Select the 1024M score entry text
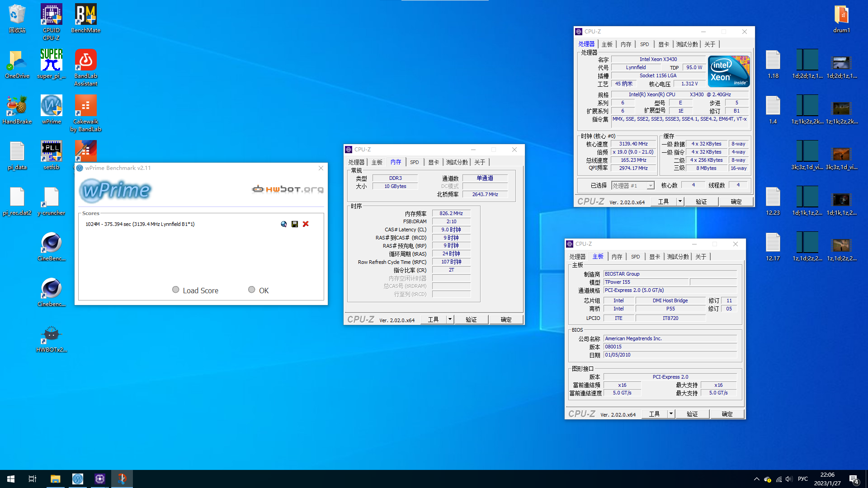Image resolution: width=868 pixels, height=488 pixels. [x=140, y=224]
